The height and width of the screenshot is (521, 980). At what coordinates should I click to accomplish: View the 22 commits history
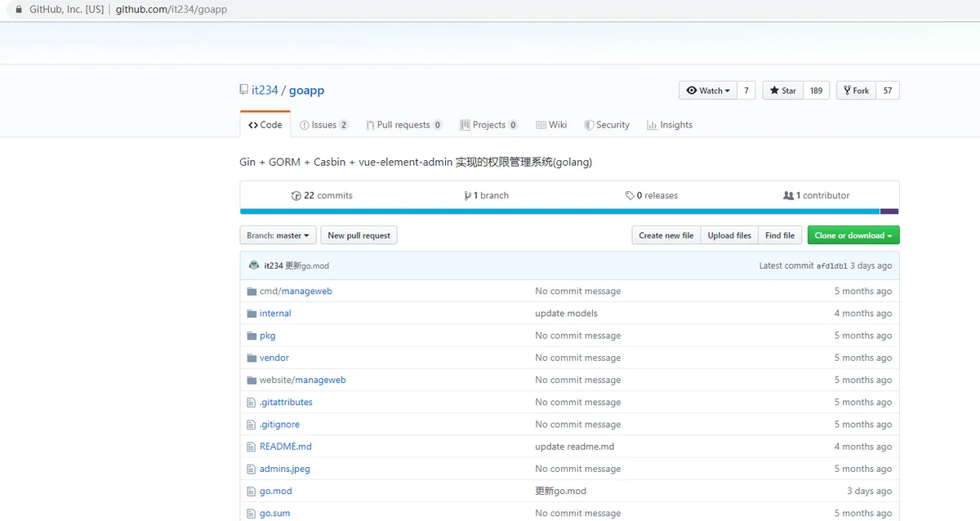tap(323, 196)
